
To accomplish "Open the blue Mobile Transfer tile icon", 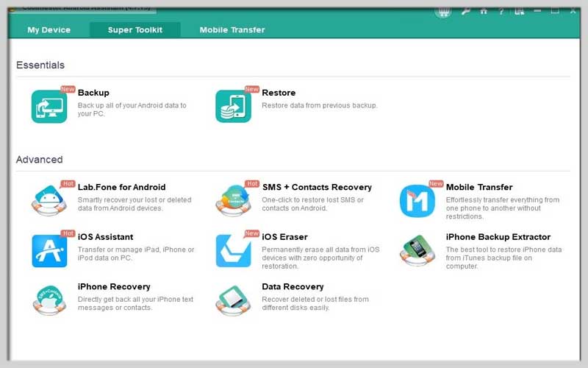I will tap(417, 201).
